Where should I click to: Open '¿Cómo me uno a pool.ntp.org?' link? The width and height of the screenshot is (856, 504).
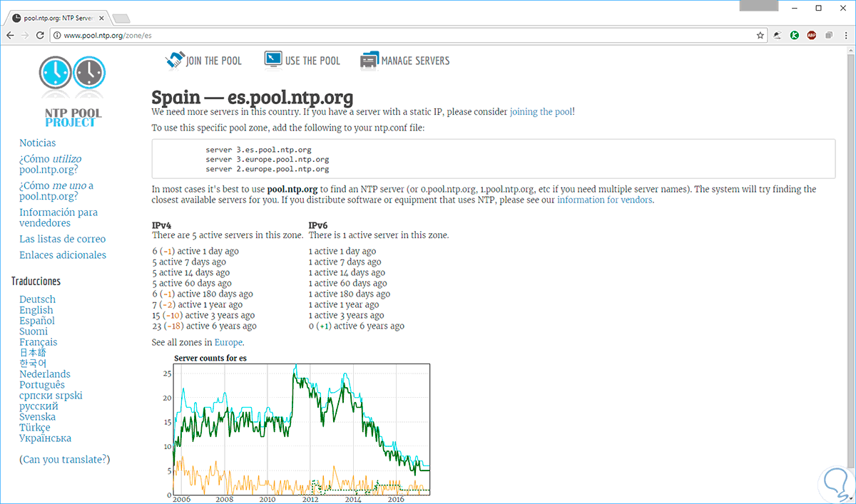pyautogui.click(x=56, y=190)
